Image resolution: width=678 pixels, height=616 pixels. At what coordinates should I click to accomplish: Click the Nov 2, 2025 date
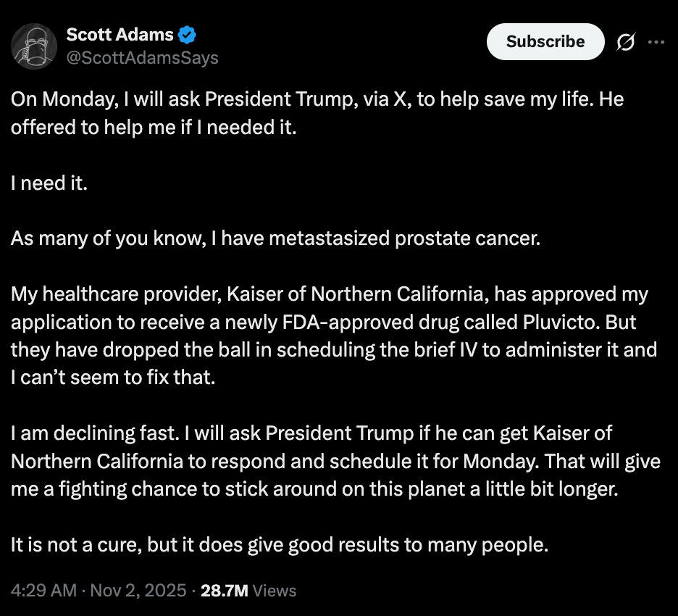point(140,591)
